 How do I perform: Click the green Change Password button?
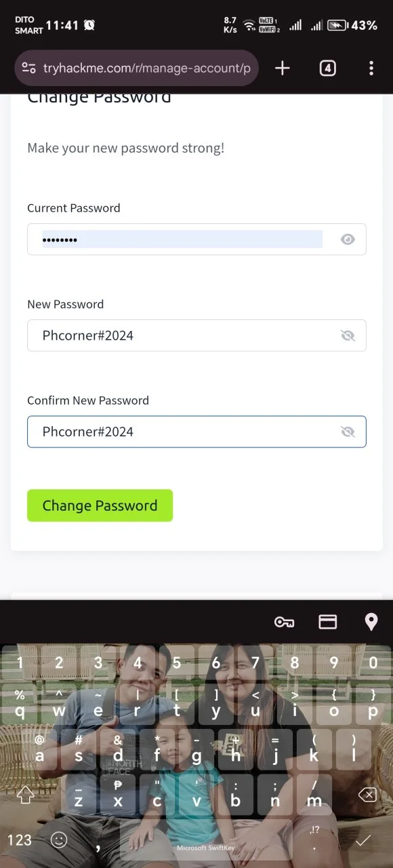(x=100, y=505)
